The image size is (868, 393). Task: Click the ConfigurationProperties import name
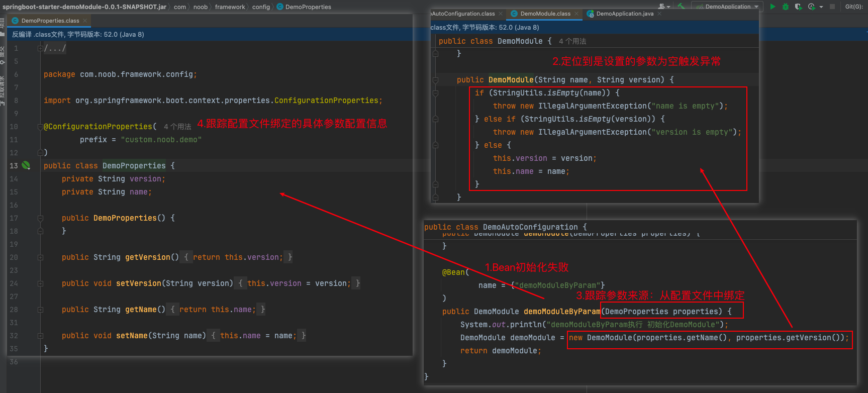[x=326, y=101]
